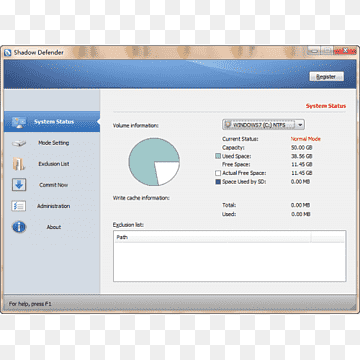Image resolution: width=360 pixels, height=360 pixels.
Task: Click the 'For help, press F1' status text
Action: (x=30, y=304)
